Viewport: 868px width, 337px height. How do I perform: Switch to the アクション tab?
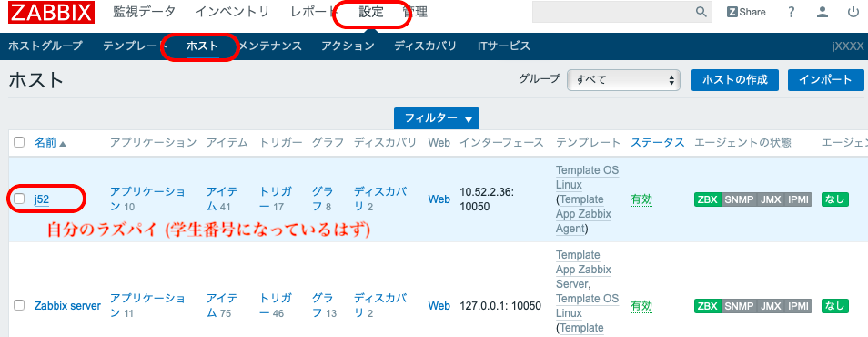point(348,46)
